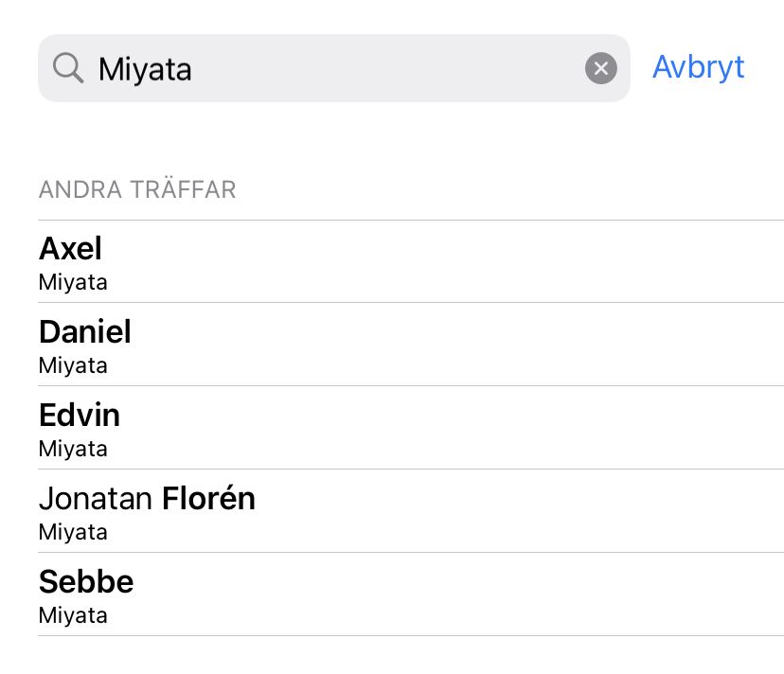Click the Miyata label under Edvin
This screenshot has height=674, width=784.
click(x=73, y=449)
